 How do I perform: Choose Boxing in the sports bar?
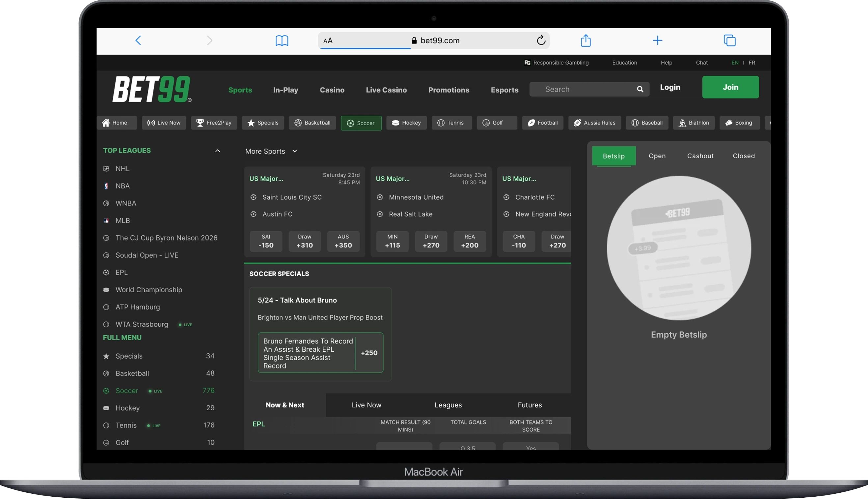point(740,123)
